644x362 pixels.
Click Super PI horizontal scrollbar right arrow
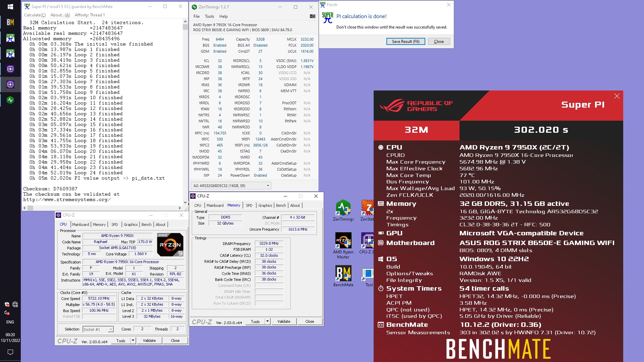point(180,208)
